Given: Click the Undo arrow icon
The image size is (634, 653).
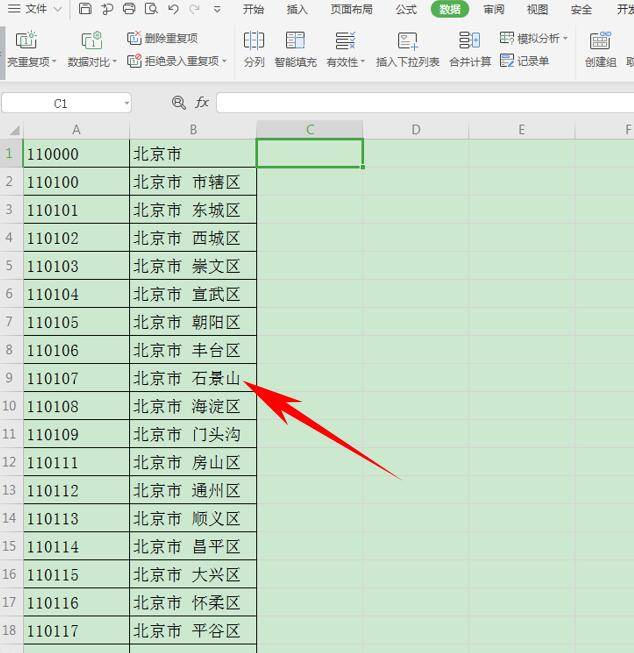Looking at the screenshot, I should [x=174, y=8].
